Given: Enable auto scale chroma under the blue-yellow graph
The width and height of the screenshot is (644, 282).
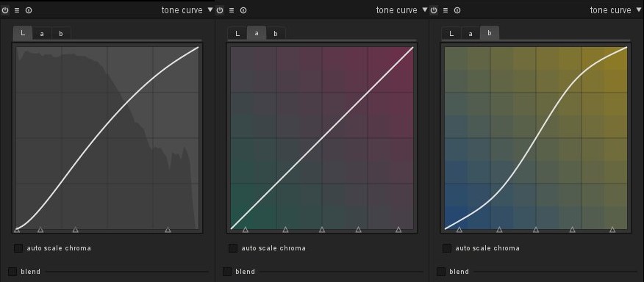Looking at the screenshot, I should click(x=447, y=248).
